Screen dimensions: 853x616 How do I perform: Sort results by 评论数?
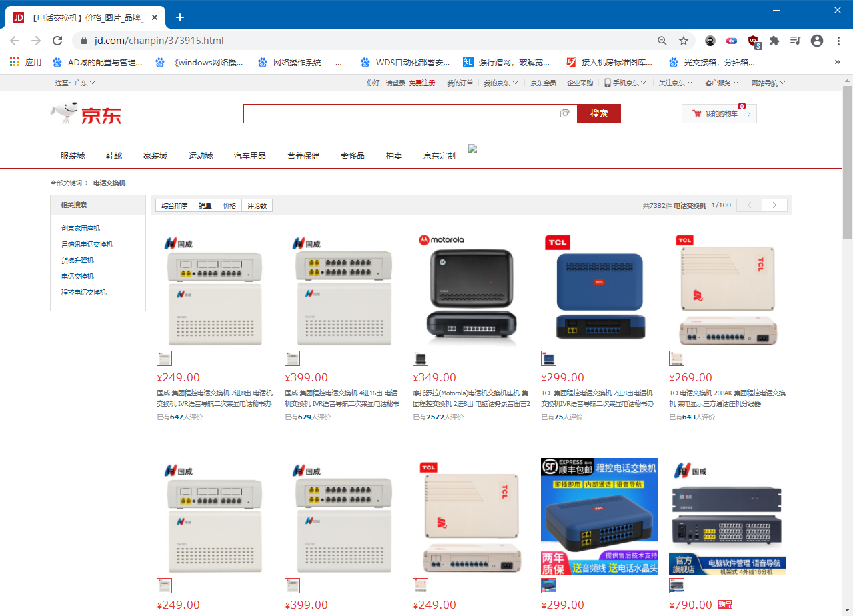(x=257, y=205)
